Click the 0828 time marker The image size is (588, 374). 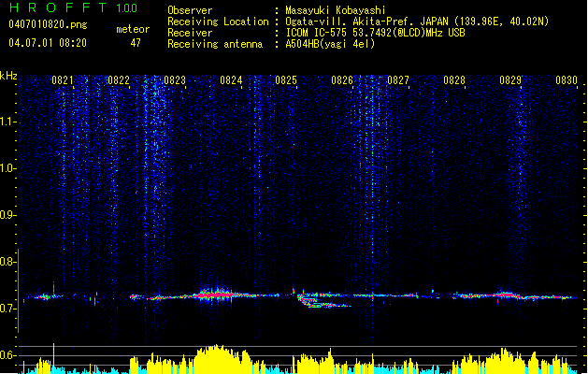(x=454, y=80)
